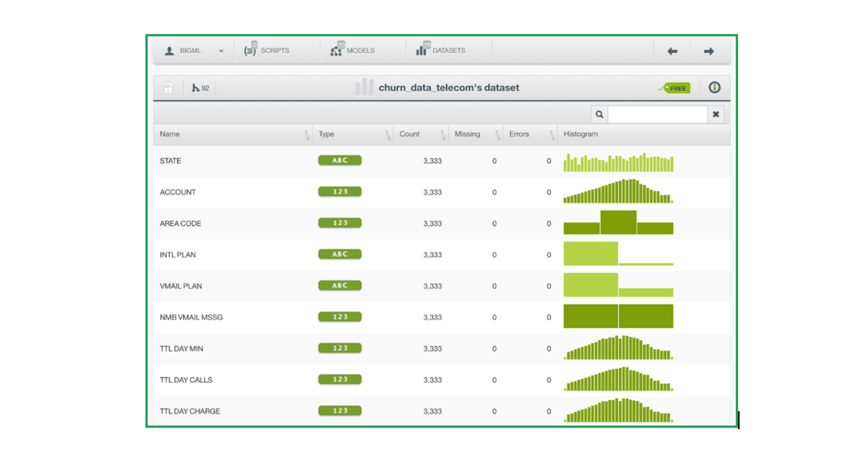Sort fields by Type column

click(x=353, y=134)
